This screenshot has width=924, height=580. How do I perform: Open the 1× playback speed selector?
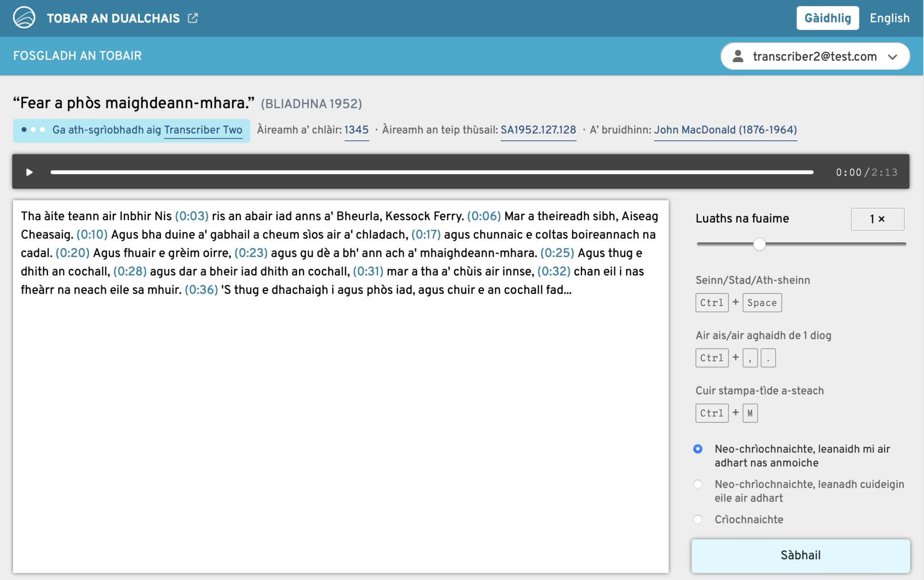pos(877,219)
